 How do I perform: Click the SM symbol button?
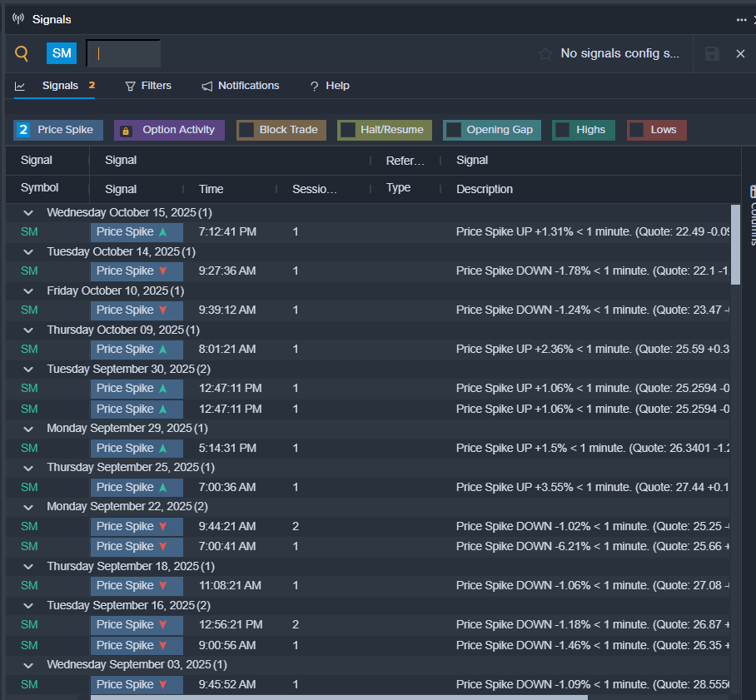pos(62,53)
